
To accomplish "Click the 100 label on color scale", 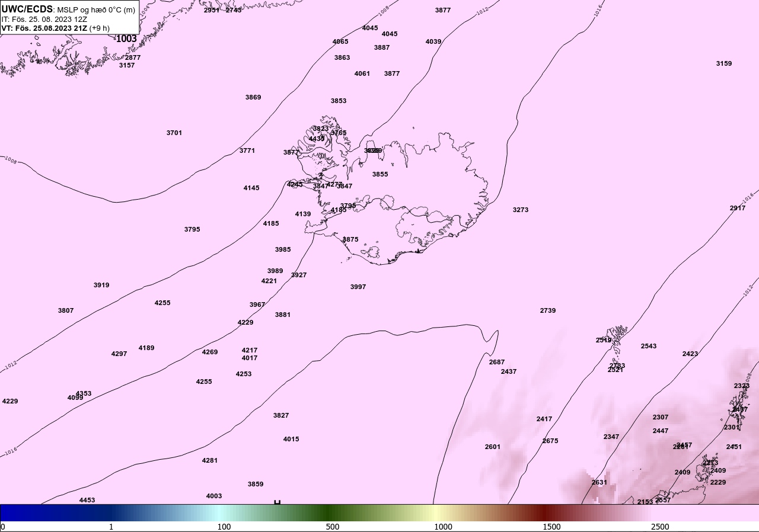I will (224, 527).
